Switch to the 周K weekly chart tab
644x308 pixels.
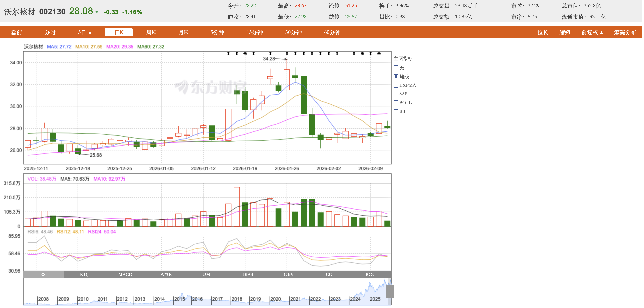(x=151, y=32)
